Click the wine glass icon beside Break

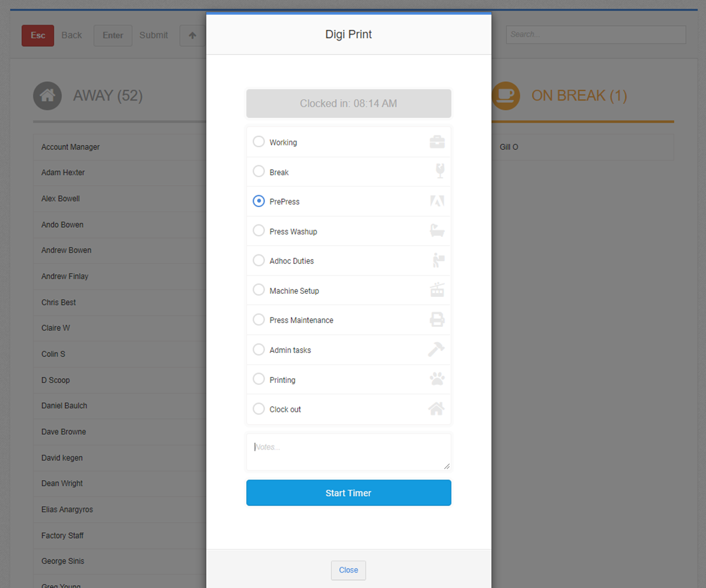[x=440, y=171]
